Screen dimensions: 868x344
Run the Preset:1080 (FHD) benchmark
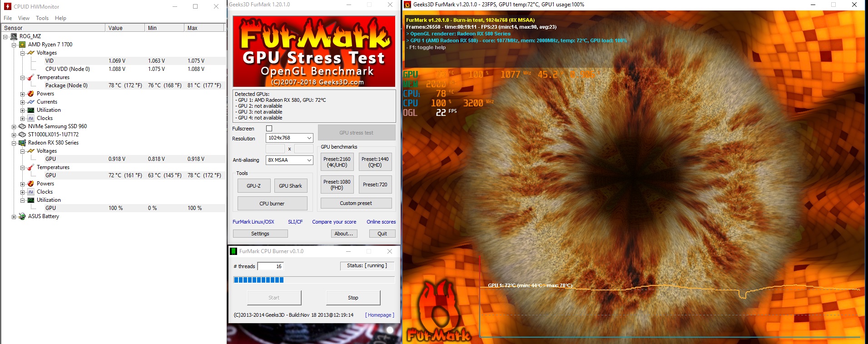[337, 184]
